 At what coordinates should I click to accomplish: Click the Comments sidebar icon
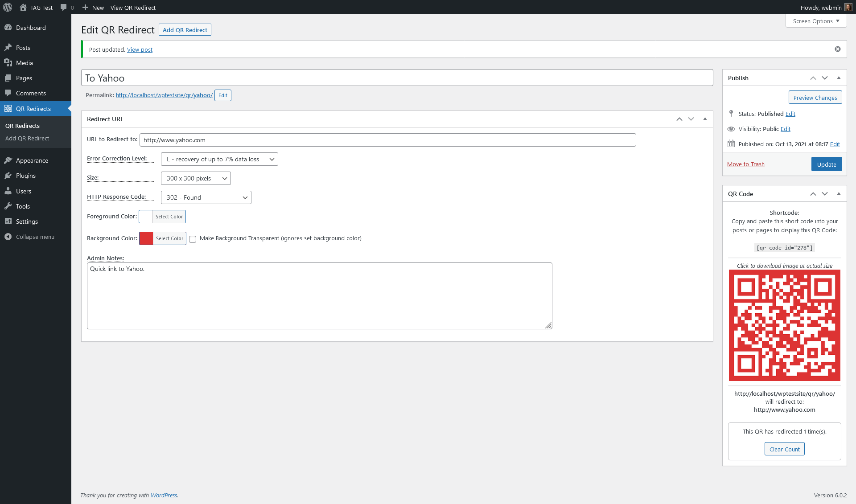tap(8, 93)
